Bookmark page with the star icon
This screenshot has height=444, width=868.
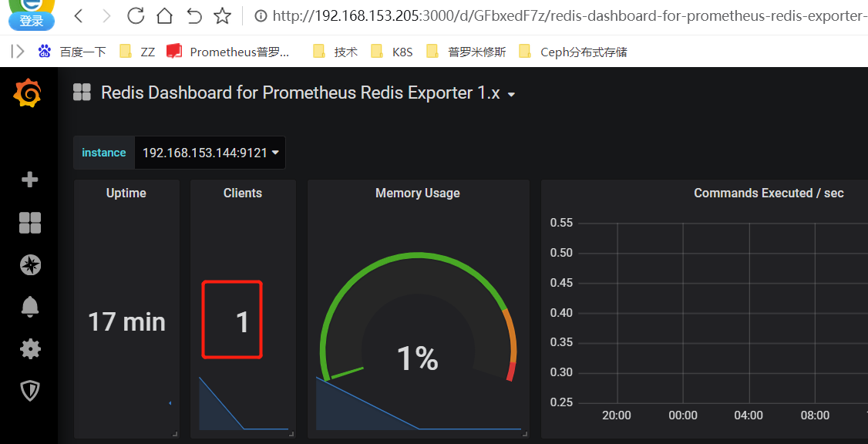tap(223, 16)
